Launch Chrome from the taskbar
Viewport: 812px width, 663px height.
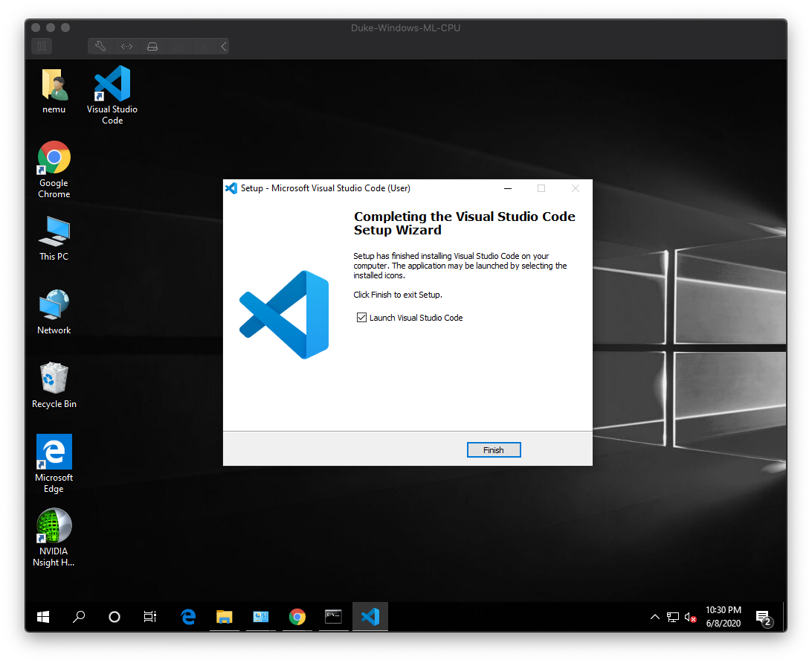(297, 616)
